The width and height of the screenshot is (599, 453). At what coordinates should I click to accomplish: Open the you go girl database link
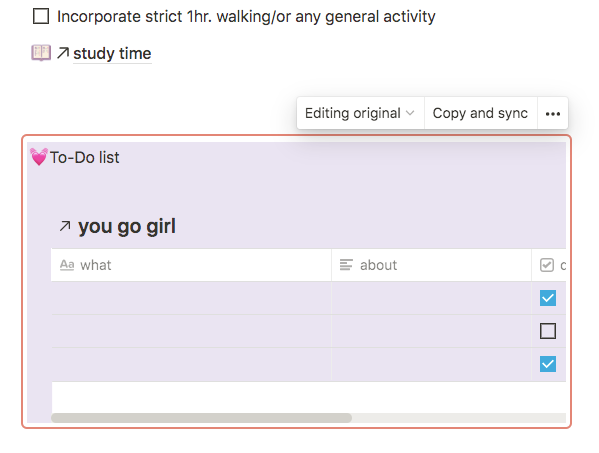click(127, 226)
